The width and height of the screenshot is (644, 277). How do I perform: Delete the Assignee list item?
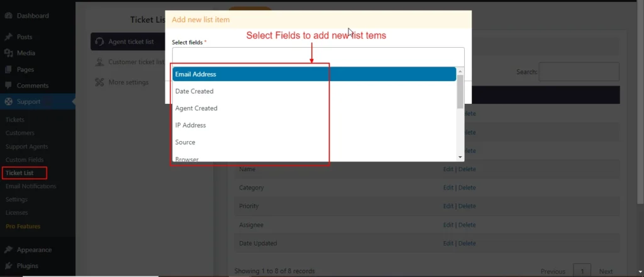coord(467,225)
